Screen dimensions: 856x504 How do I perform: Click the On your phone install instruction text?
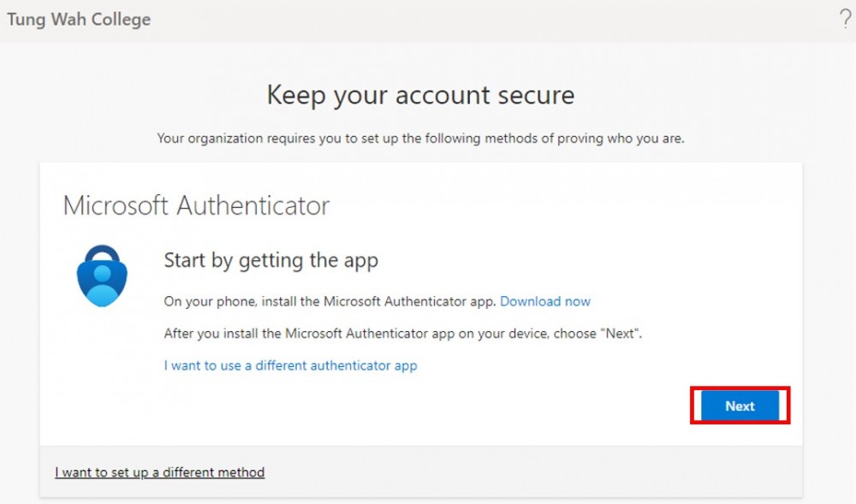[330, 301]
